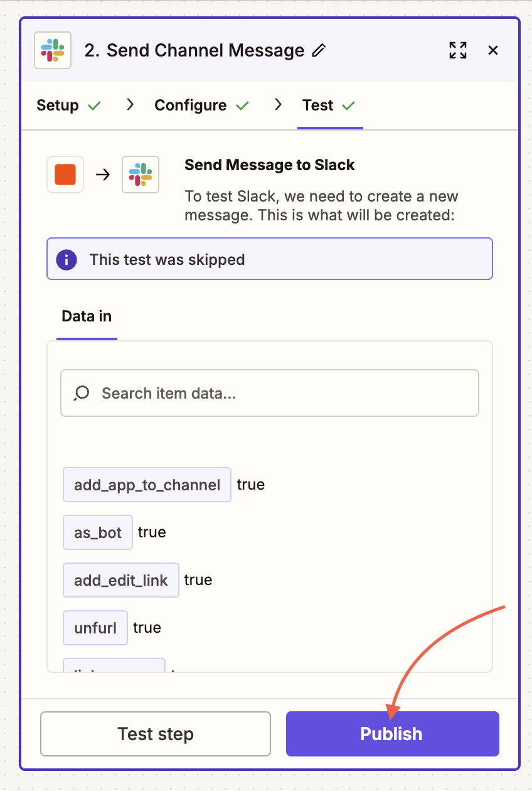Select the Data in tab
Screen dimensions: 532x791
[x=87, y=316]
